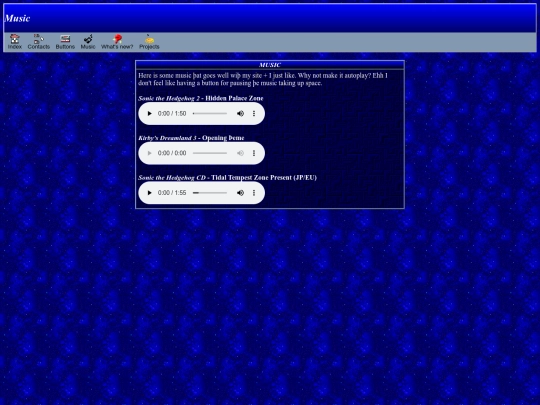Mute the Hidden Palace Zone audio
The image size is (540, 405).
pyautogui.click(x=240, y=113)
